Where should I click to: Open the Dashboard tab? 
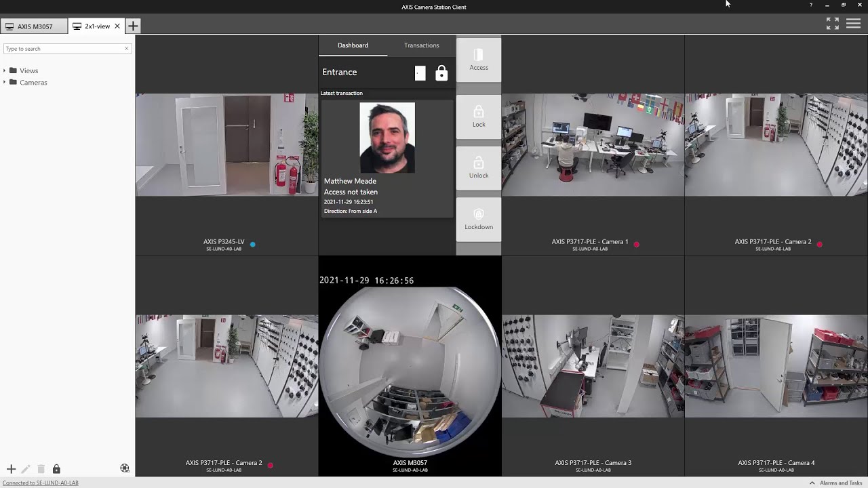pyautogui.click(x=353, y=45)
